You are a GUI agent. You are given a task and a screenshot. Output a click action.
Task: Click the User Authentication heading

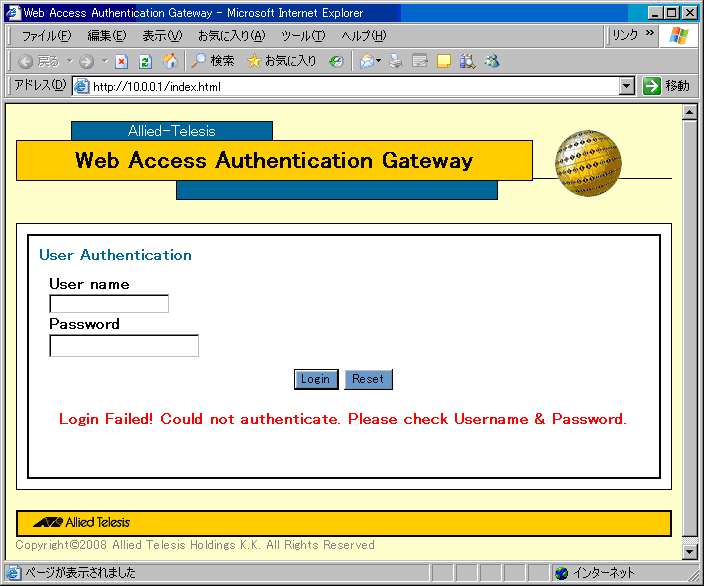pyautogui.click(x=115, y=255)
